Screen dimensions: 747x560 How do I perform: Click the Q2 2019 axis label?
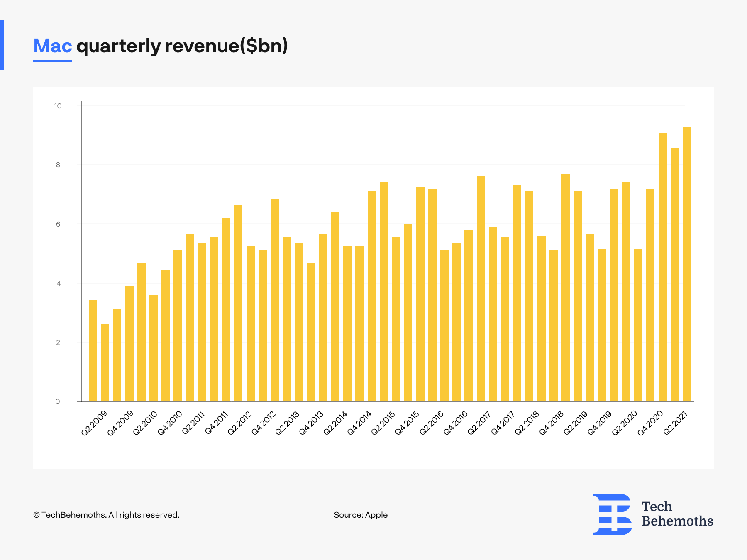576,423
